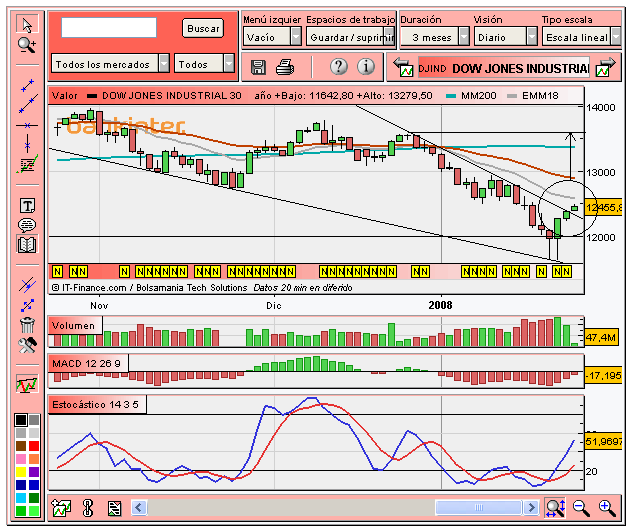Save chart with floppy disk icon
The width and height of the screenshot is (630, 529).
[x=258, y=67]
